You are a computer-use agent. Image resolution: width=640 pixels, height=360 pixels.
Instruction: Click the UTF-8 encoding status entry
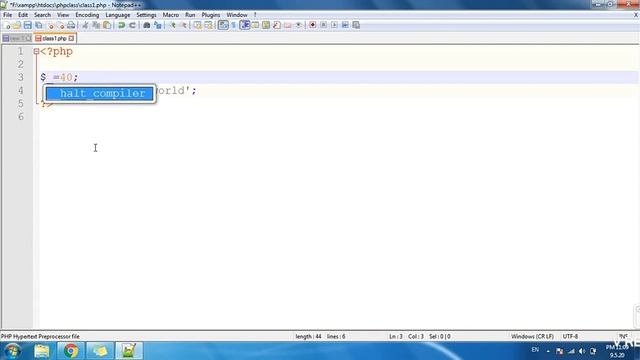point(570,336)
